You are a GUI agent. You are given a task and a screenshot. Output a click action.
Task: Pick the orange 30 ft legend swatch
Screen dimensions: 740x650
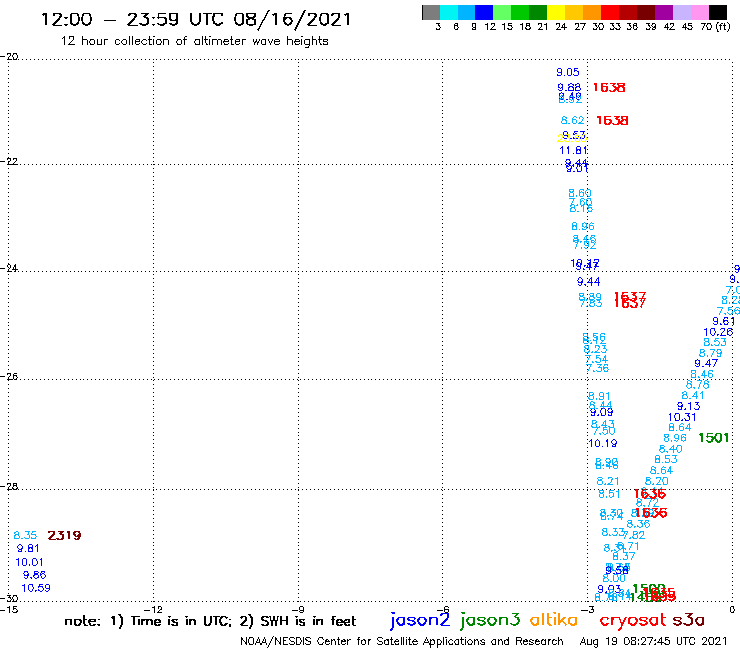click(x=592, y=12)
